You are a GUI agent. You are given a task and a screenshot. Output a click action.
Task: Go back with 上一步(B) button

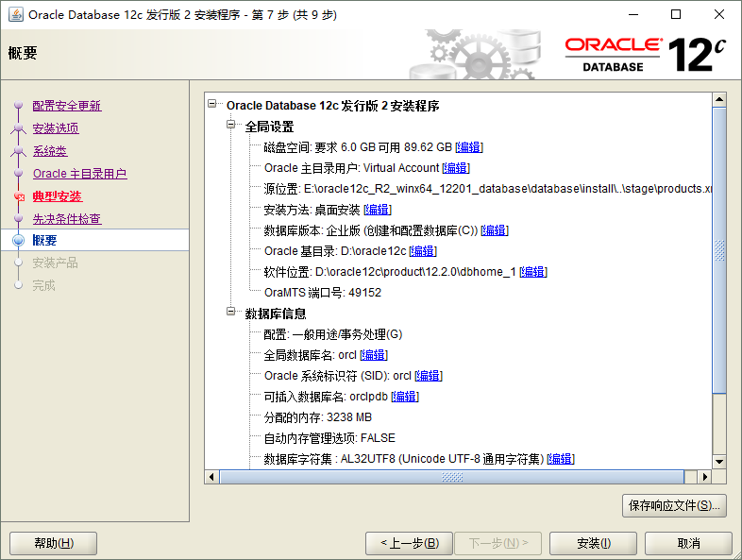coord(410,543)
